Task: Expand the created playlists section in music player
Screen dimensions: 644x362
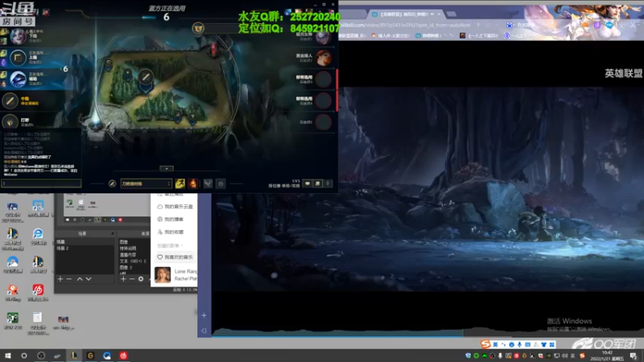Action: coord(170,245)
